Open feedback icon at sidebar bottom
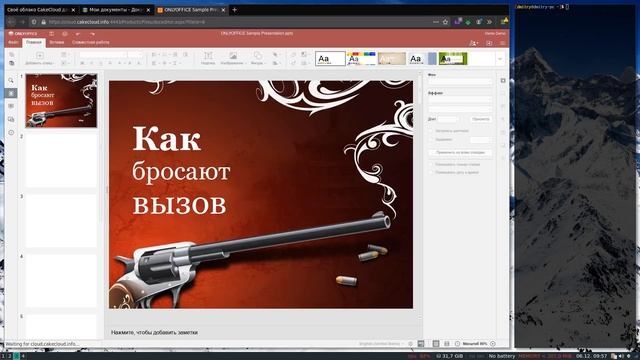The width and height of the screenshot is (640, 360). point(11,132)
